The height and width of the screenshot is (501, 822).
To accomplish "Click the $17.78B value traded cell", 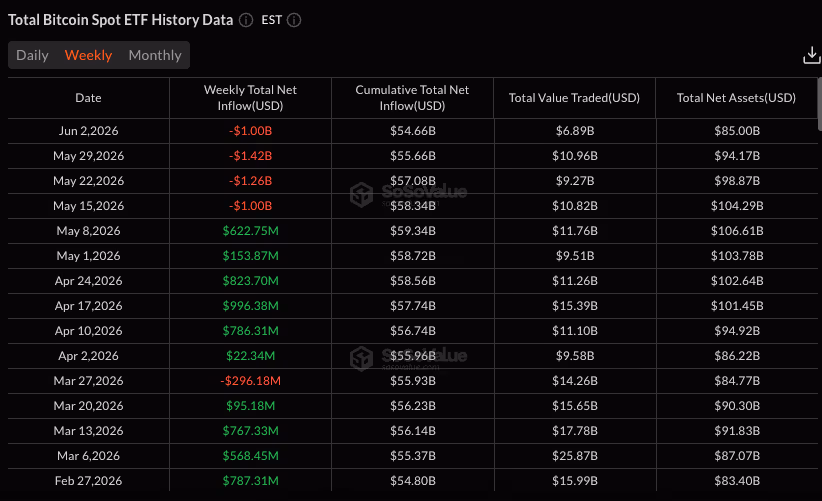I will pos(575,431).
